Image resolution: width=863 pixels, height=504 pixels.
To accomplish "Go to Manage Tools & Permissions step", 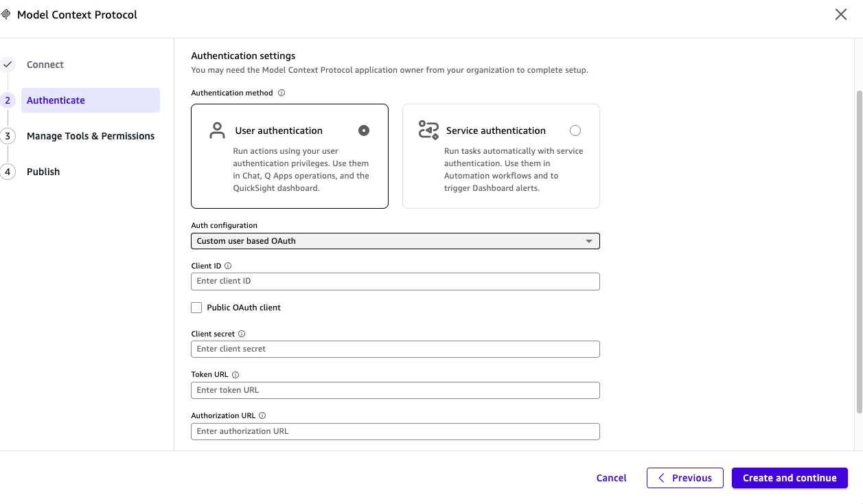I will pyautogui.click(x=91, y=136).
